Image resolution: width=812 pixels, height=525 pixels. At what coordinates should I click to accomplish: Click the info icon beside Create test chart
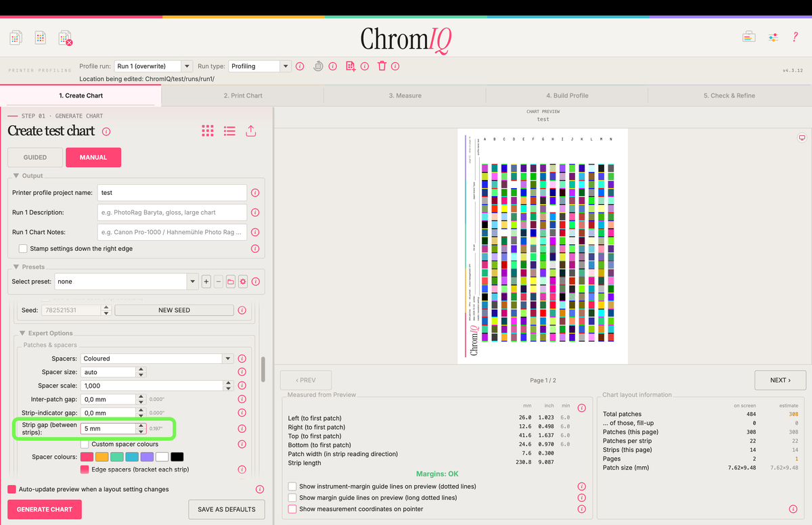[106, 132]
